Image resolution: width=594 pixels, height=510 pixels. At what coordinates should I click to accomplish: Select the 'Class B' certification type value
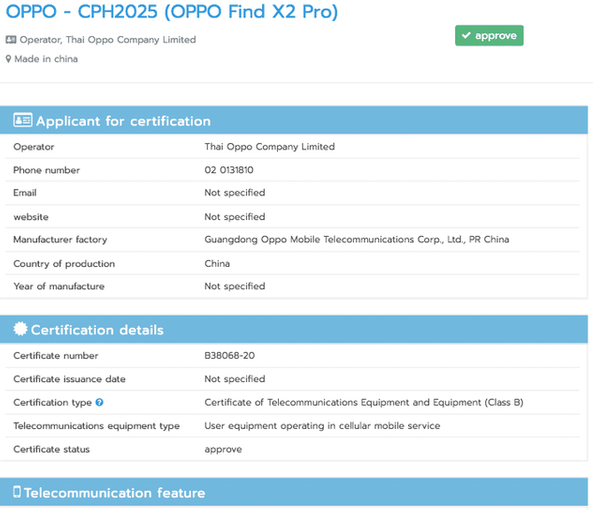click(x=364, y=402)
